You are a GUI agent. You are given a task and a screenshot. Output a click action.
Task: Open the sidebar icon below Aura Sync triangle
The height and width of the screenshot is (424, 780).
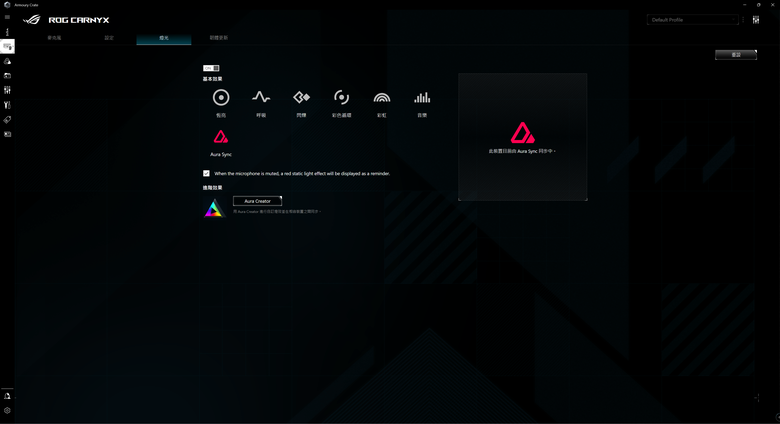pos(7,76)
